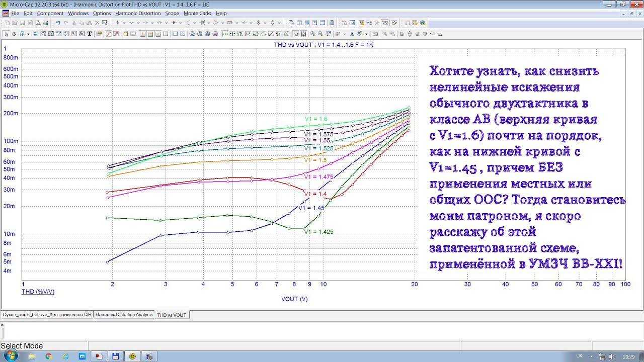Open the File menu
The height and width of the screenshot is (362, 644).
click(15, 14)
